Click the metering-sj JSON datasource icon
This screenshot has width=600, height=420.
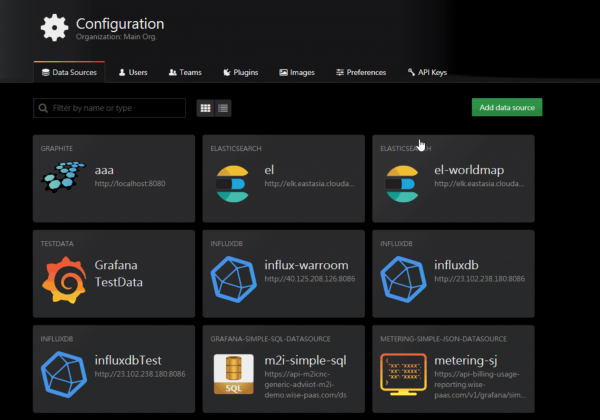(x=403, y=373)
